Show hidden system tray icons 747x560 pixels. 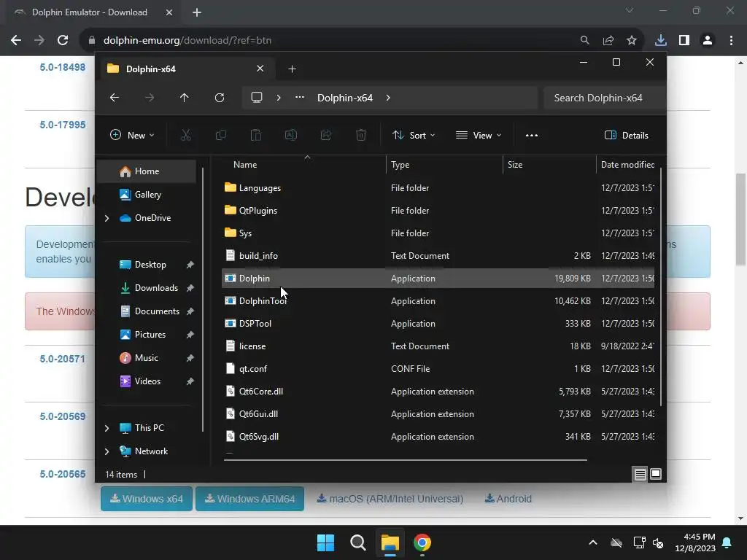(x=592, y=542)
